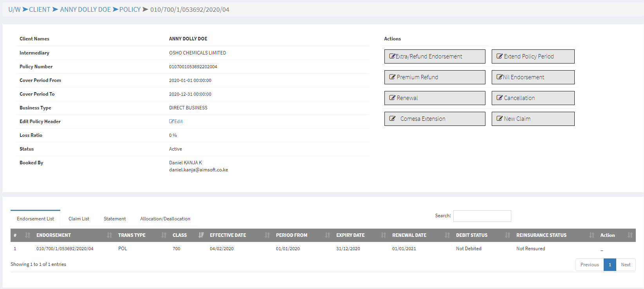
Task: Create a New Claim
Action: coord(533,119)
